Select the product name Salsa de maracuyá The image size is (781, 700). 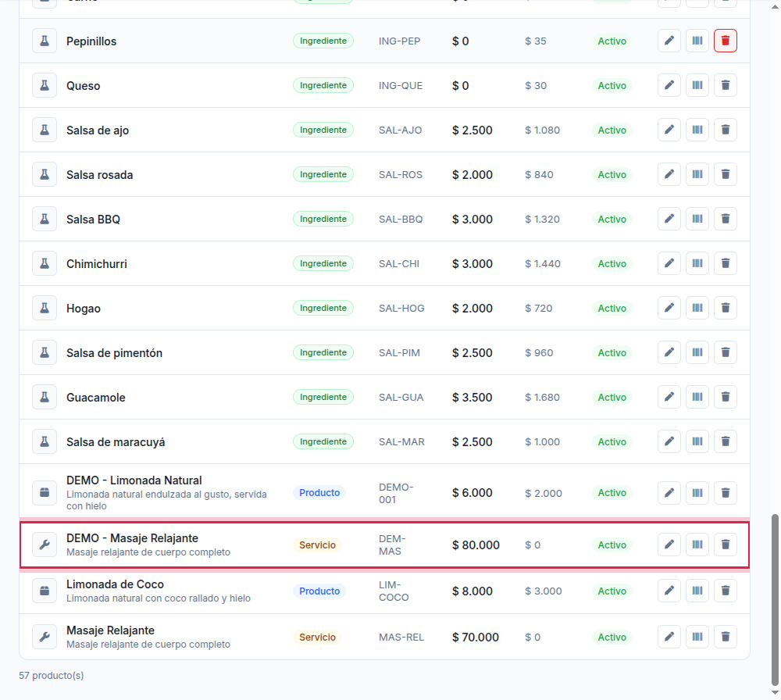point(116,442)
